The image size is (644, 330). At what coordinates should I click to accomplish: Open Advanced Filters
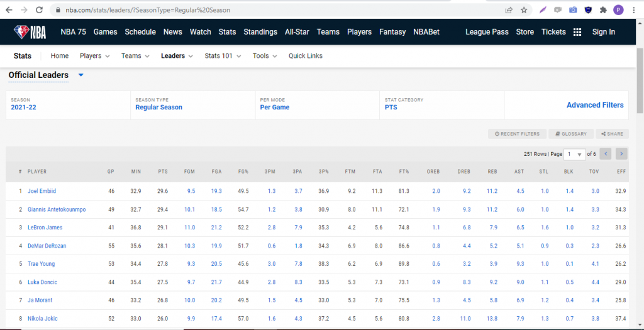point(595,105)
